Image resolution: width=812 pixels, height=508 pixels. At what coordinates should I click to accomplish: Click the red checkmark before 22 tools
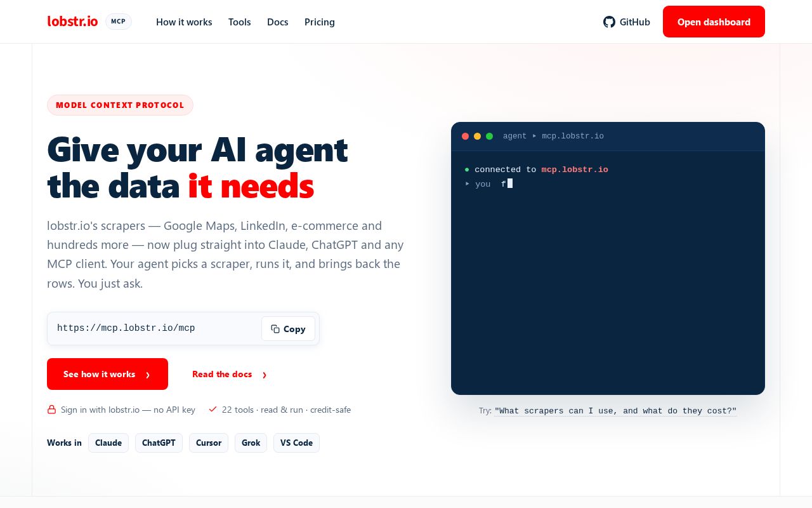coord(213,410)
